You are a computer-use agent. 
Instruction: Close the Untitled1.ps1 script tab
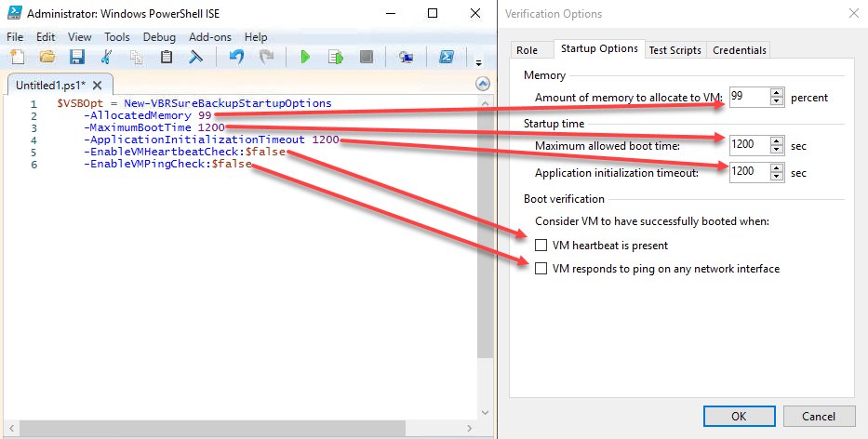tap(98, 86)
